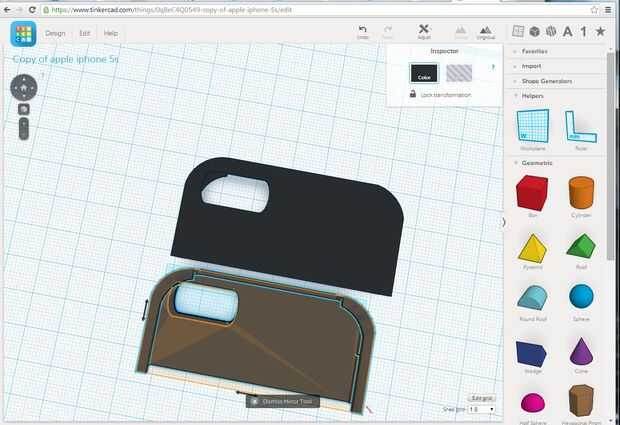Open the Help menu
620x425 pixels.
point(111,33)
